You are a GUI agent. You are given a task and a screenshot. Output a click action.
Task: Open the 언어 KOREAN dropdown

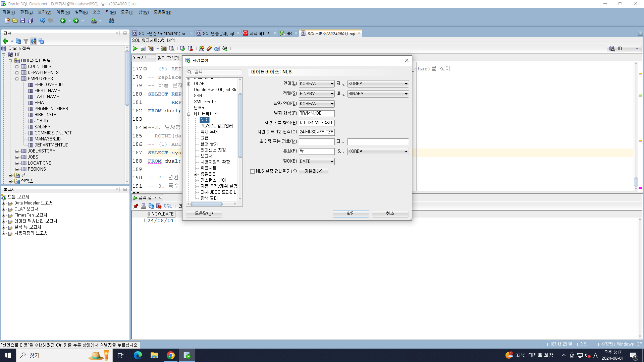click(x=316, y=84)
